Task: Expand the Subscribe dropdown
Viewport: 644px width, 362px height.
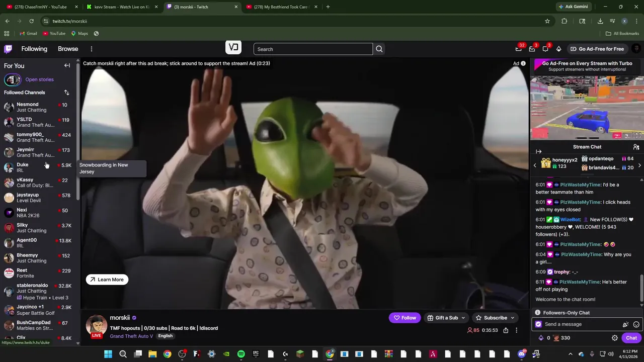Action: pos(495,318)
